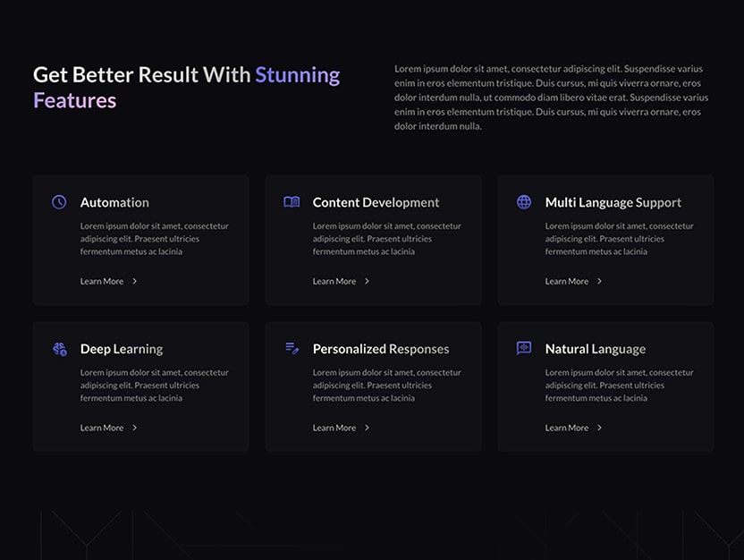Click the brain icon beside Deep Learning
The image size is (744, 560).
tap(58, 349)
